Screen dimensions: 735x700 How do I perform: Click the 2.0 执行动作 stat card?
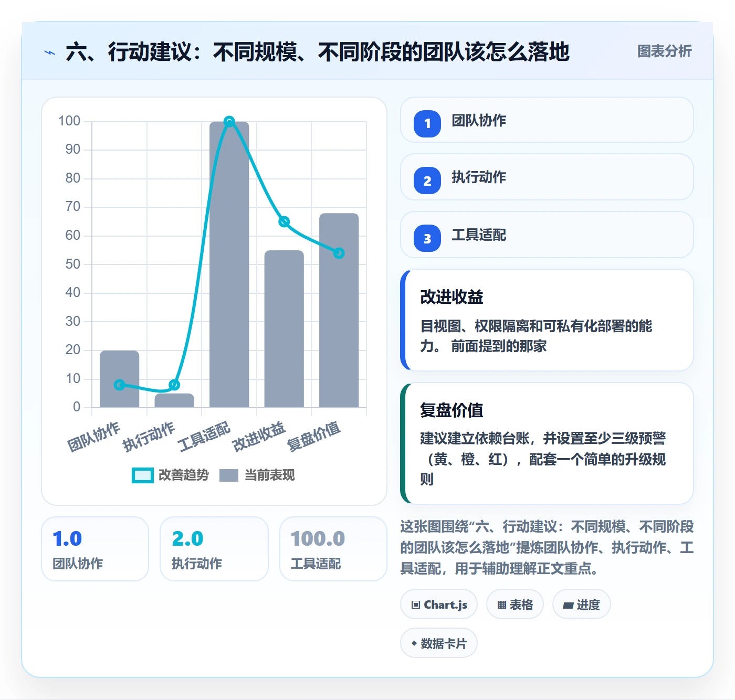pyautogui.click(x=214, y=549)
